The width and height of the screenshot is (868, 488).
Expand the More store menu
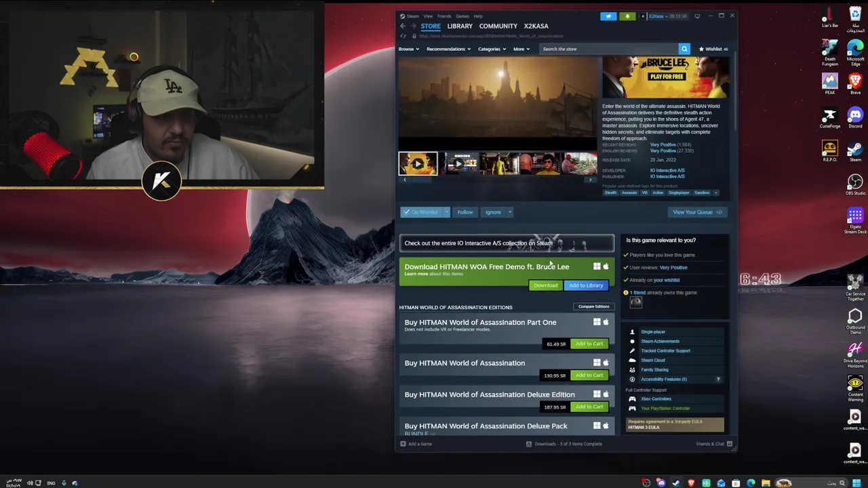(521, 49)
